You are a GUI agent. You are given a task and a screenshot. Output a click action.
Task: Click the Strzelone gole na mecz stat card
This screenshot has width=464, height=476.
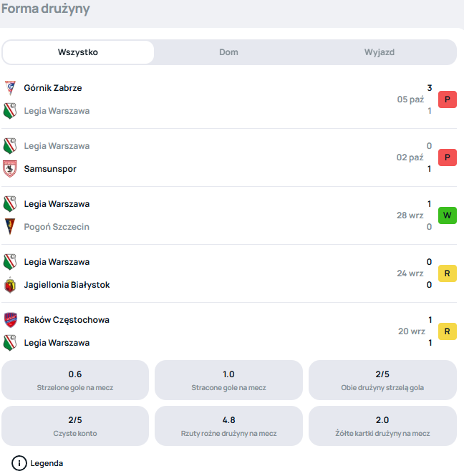point(75,380)
